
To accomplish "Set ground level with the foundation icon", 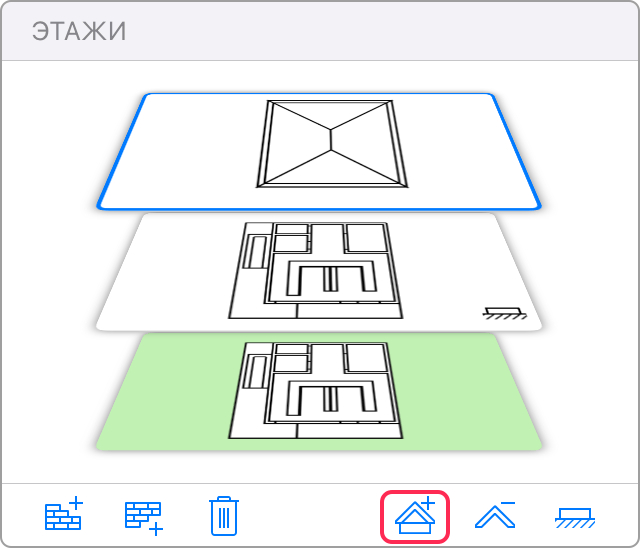I will (575, 517).
